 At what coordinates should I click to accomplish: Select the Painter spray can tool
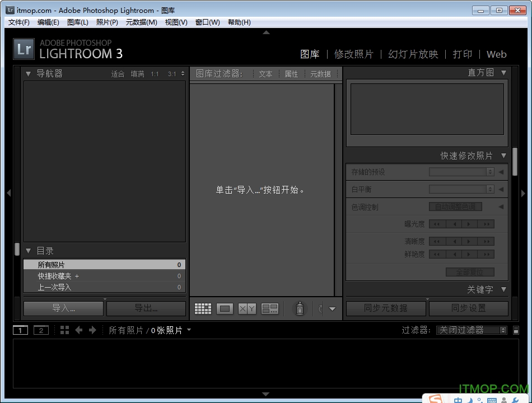[x=300, y=308]
